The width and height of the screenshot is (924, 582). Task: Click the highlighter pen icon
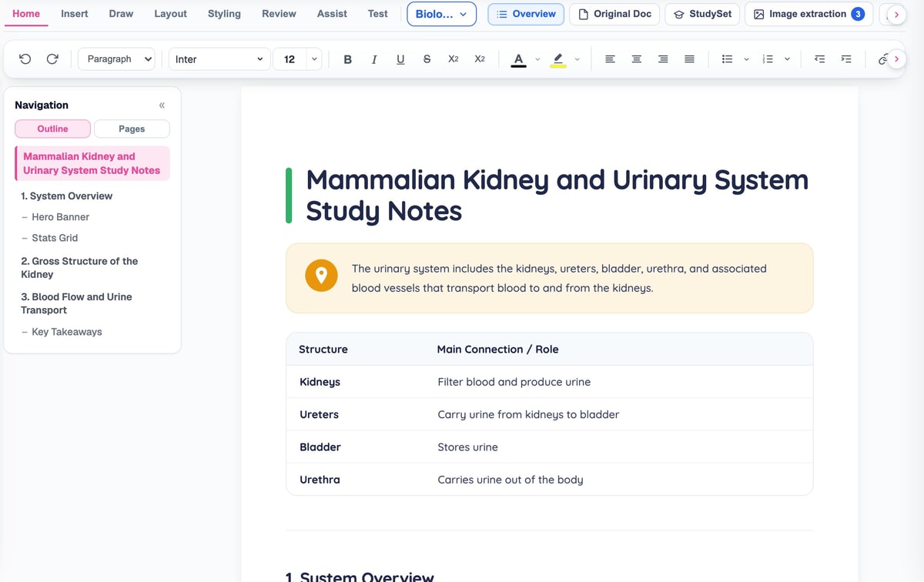pyautogui.click(x=558, y=59)
